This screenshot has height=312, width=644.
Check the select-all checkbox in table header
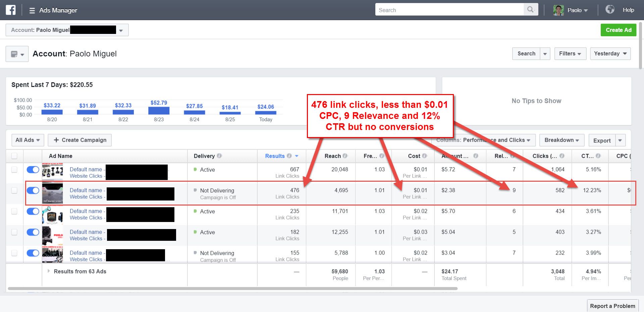pos(14,156)
